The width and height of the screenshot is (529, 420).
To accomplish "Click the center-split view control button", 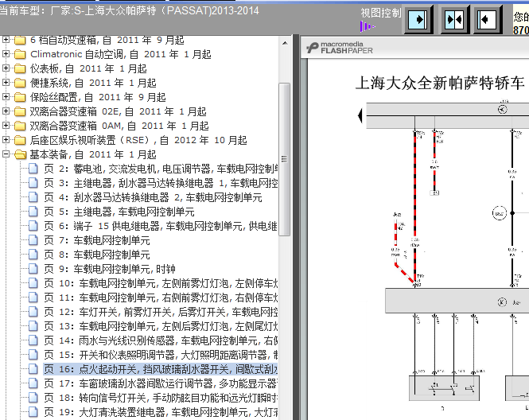I will point(454,20).
